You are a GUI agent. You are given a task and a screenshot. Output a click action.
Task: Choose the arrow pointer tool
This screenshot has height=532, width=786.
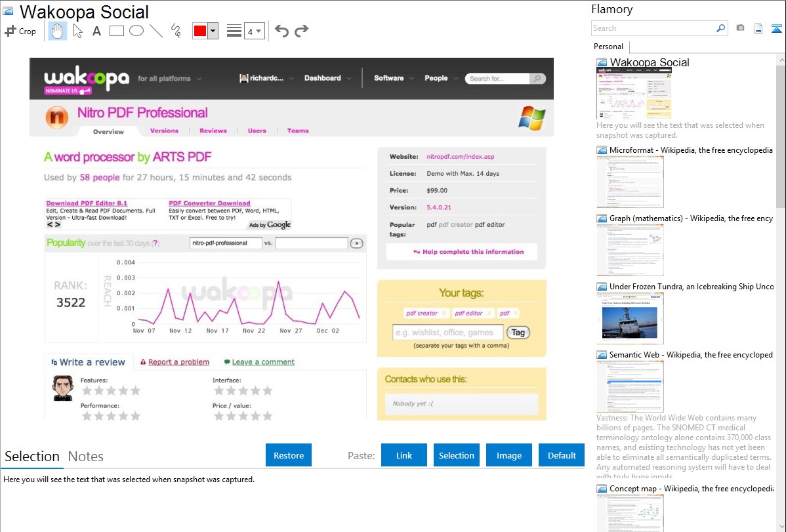click(77, 31)
